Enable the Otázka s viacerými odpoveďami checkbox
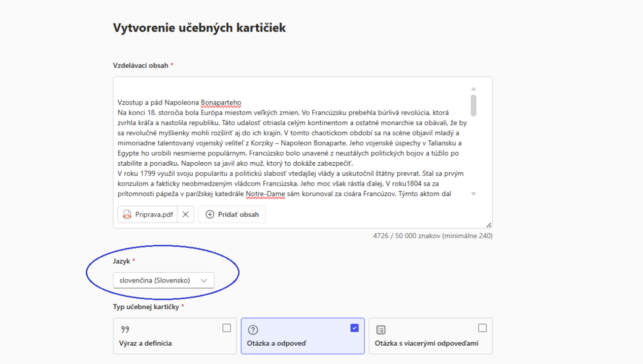The width and height of the screenshot is (643, 364). [482, 328]
